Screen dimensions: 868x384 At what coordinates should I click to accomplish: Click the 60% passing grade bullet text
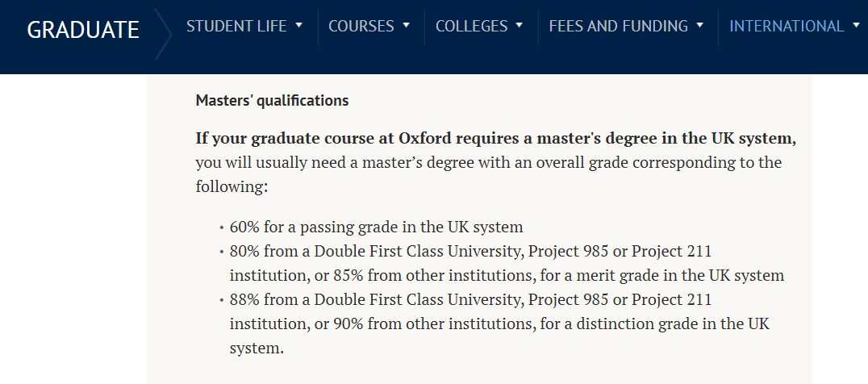point(376,227)
